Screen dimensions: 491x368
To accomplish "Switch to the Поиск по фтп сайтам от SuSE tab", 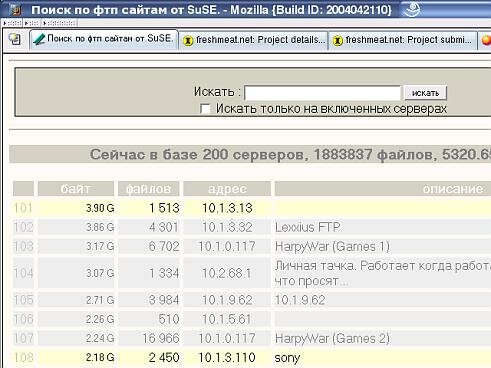I will [x=104, y=40].
